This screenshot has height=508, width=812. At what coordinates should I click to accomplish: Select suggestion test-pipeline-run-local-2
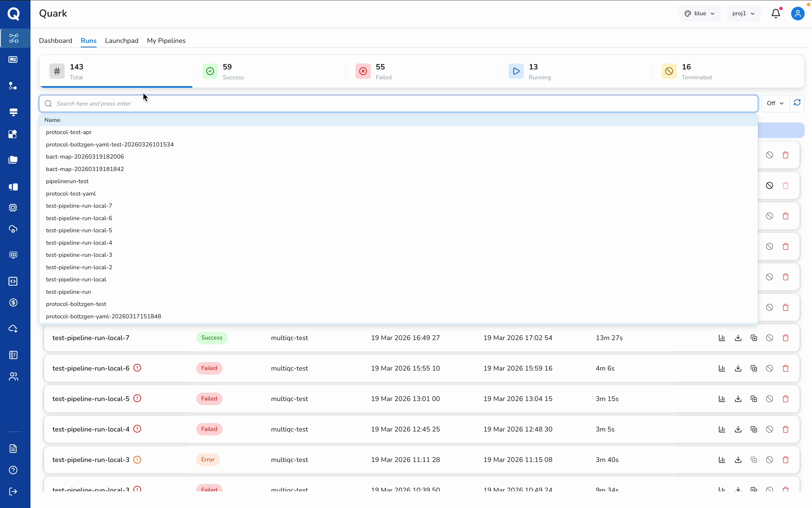(x=399, y=267)
